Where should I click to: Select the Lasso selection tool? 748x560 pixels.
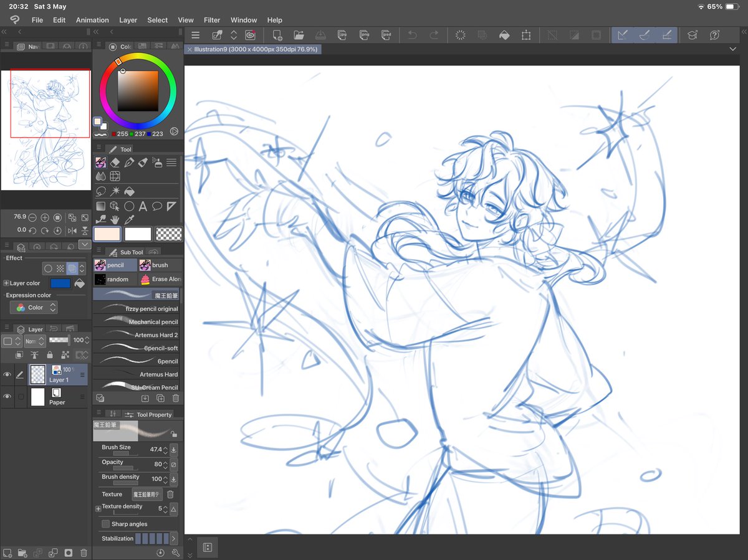100,191
